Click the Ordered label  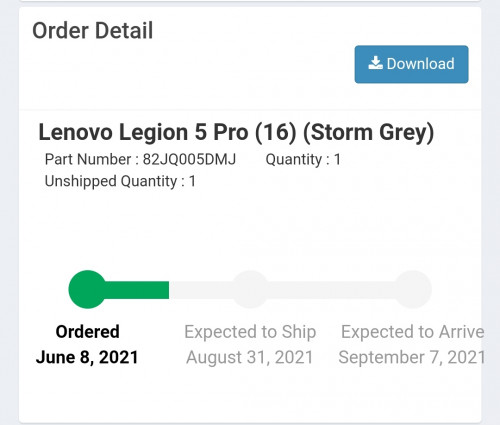pyautogui.click(x=87, y=332)
